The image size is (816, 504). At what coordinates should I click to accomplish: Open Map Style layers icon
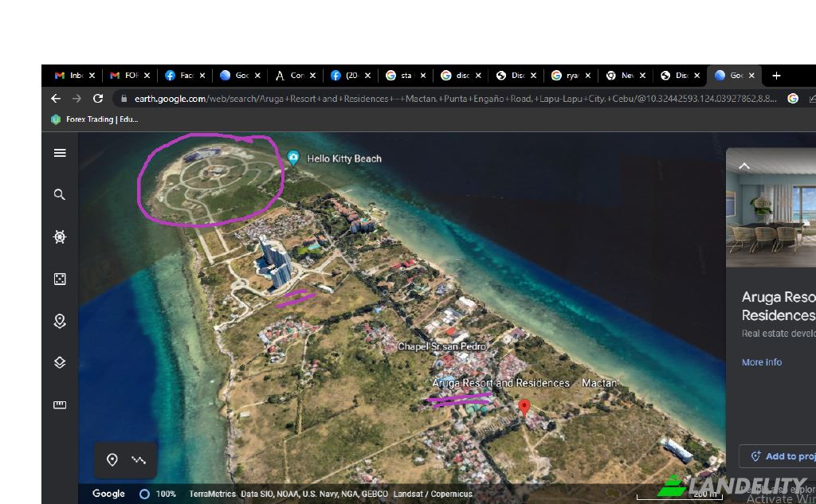[60, 362]
